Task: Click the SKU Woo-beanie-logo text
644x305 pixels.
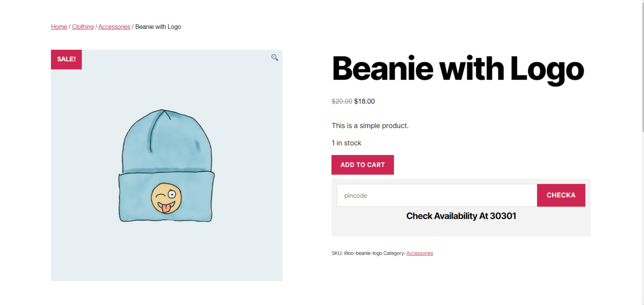Action: (x=357, y=253)
